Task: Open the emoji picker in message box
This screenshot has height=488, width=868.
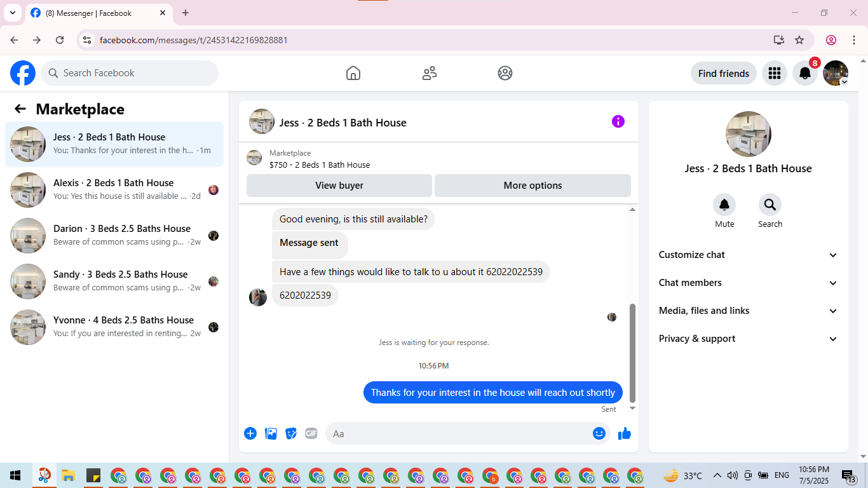Action: pyautogui.click(x=599, y=433)
